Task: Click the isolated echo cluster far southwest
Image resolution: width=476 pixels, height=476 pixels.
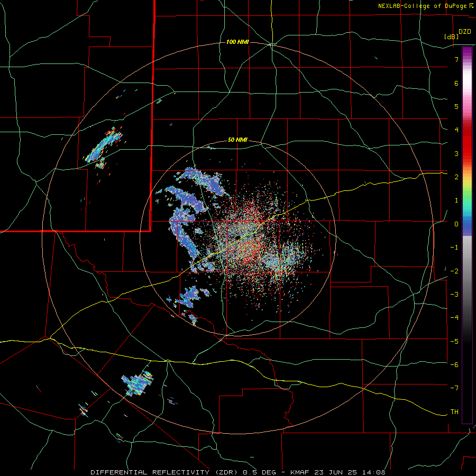Action: click(137, 383)
